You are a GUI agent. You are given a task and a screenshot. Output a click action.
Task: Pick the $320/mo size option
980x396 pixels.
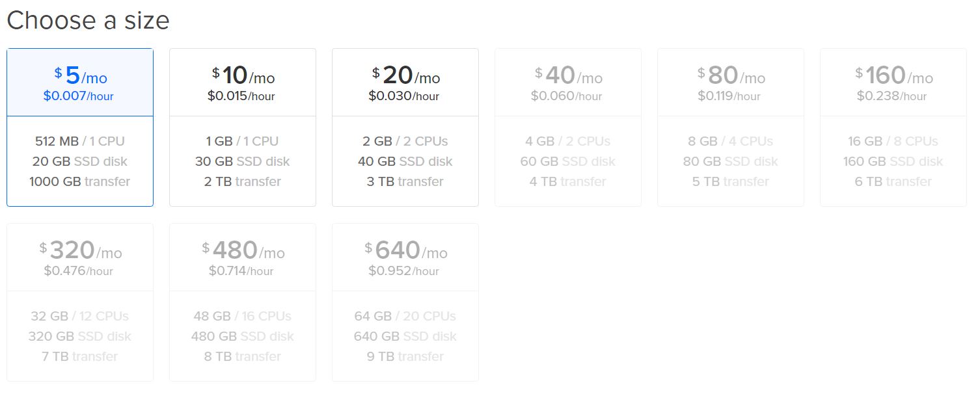point(80,302)
